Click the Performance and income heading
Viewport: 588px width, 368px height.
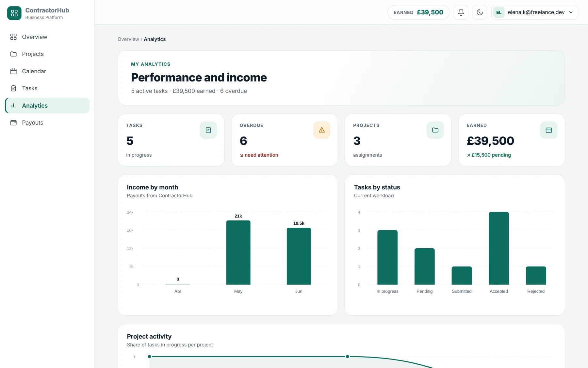pyautogui.click(x=199, y=78)
